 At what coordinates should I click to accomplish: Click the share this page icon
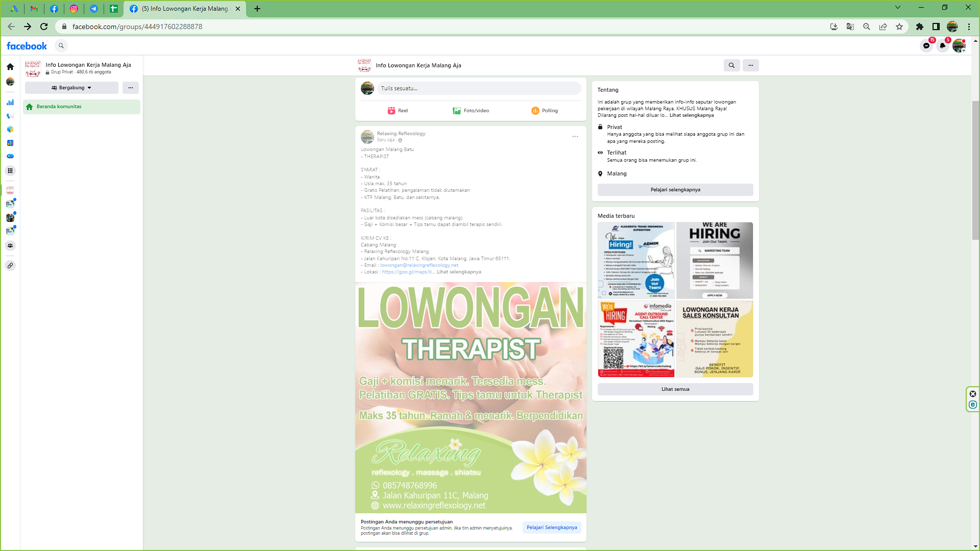[883, 27]
